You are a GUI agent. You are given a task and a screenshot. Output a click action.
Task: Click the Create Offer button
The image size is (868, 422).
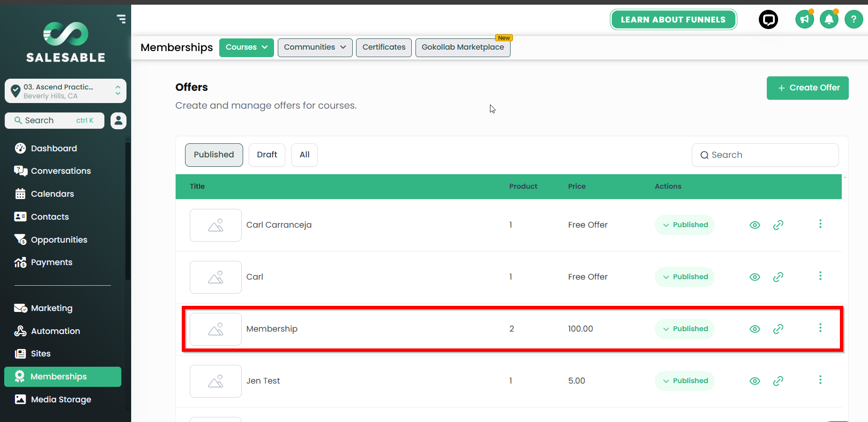[x=808, y=88]
